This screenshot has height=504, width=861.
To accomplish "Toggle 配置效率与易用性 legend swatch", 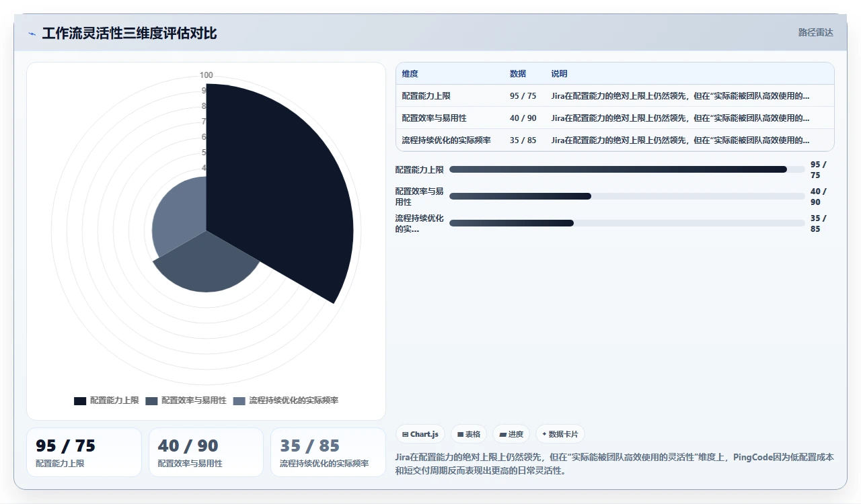I will (x=151, y=401).
